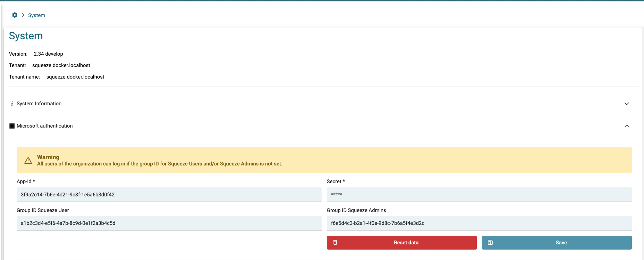Click the Version: label

pyautogui.click(x=18, y=54)
